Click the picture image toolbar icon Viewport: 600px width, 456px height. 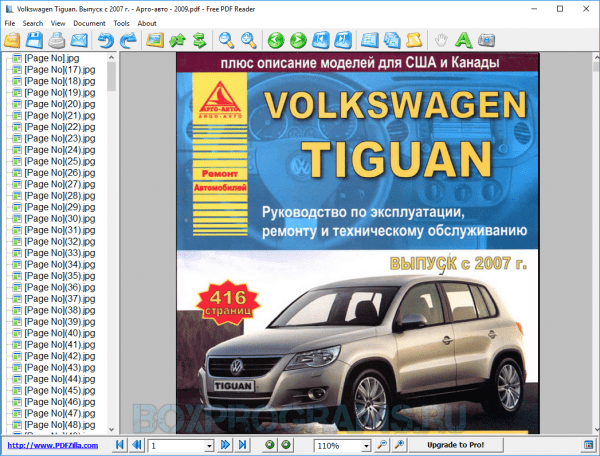click(x=155, y=40)
